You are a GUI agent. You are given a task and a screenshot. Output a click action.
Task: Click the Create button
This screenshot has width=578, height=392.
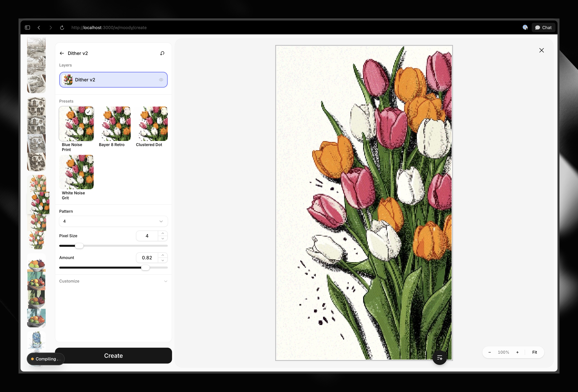[x=113, y=356]
